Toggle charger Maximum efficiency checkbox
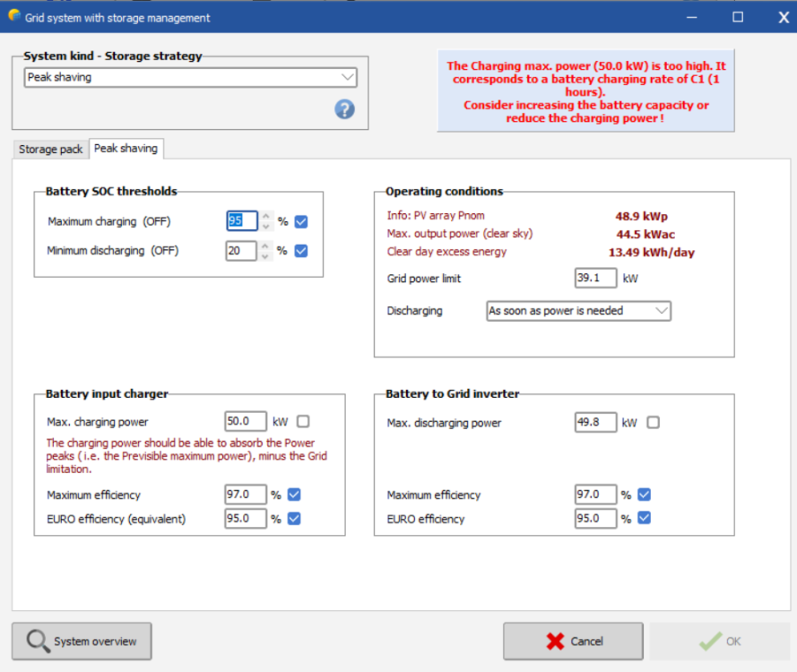The height and width of the screenshot is (672, 797). click(294, 495)
